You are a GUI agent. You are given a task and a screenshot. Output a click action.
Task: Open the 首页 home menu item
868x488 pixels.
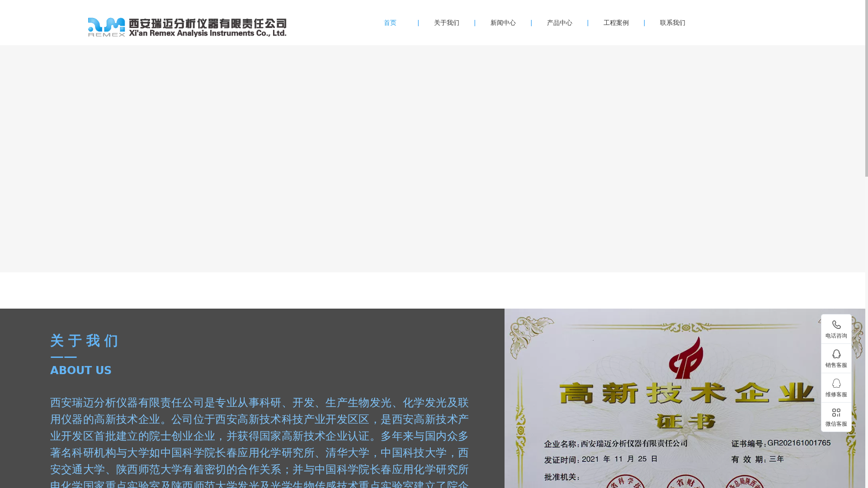click(x=390, y=23)
